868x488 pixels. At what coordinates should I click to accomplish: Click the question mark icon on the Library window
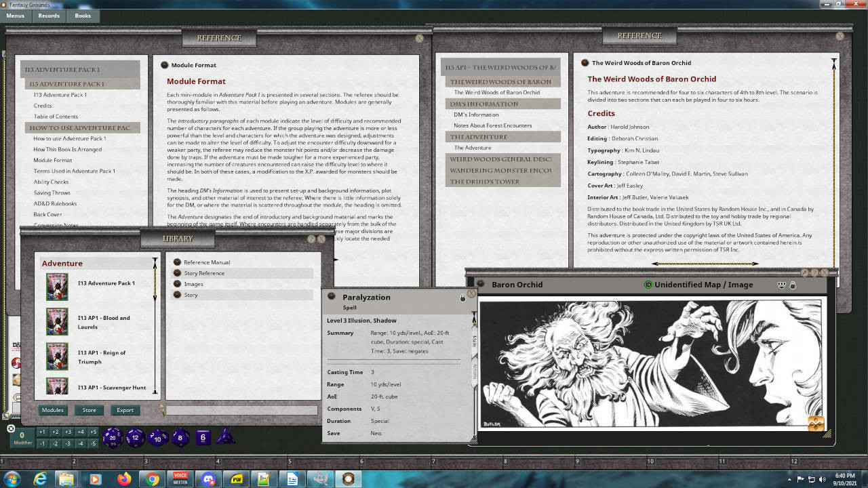click(x=311, y=239)
